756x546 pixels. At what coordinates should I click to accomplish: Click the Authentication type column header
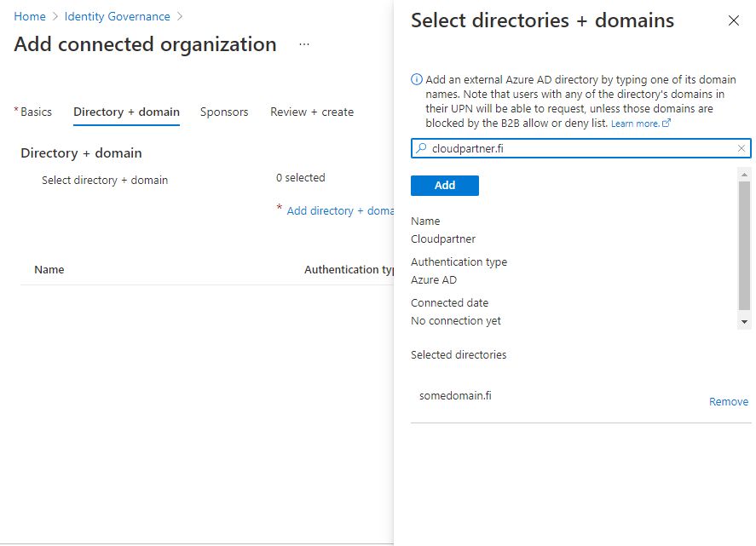tap(349, 270)
